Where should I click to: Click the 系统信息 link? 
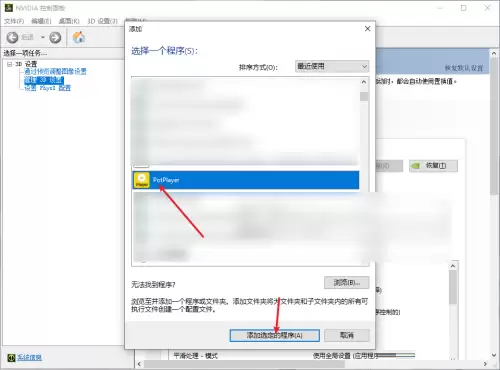coord(29,357)
